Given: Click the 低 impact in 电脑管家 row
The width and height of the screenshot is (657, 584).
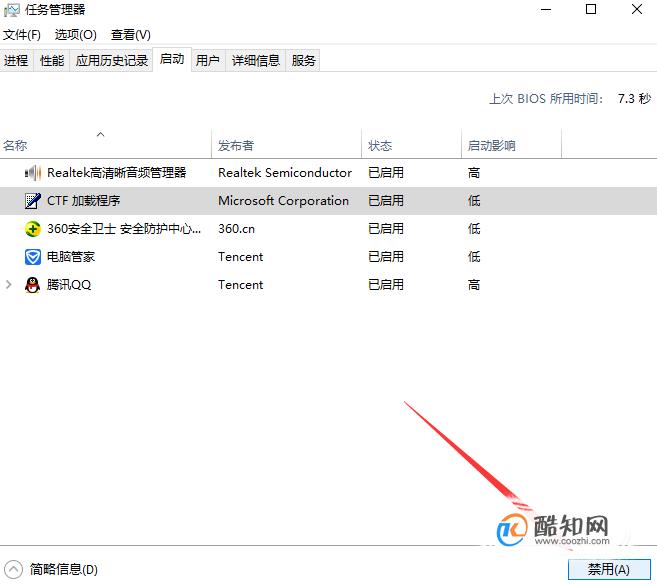Looking at the screenshot, I should [474, 257].
